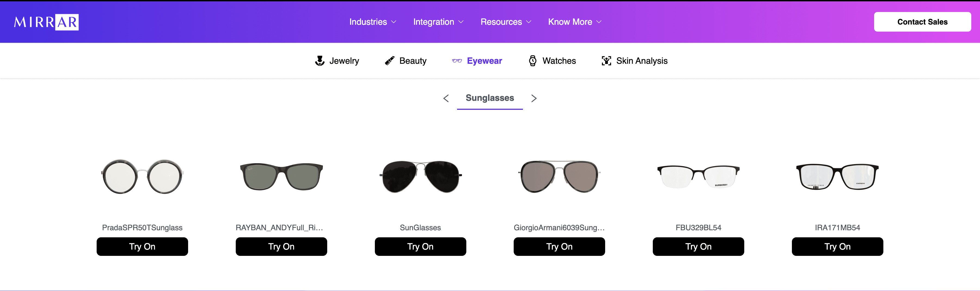
Task: Click the Eyewear glasses icon
Action: pos(457,61)
